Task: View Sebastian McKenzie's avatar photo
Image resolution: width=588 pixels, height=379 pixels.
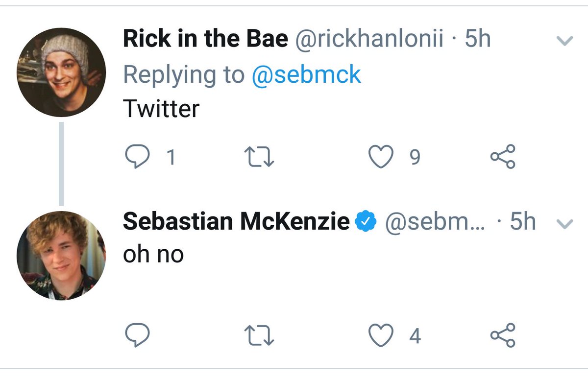Action: (61, 255)
